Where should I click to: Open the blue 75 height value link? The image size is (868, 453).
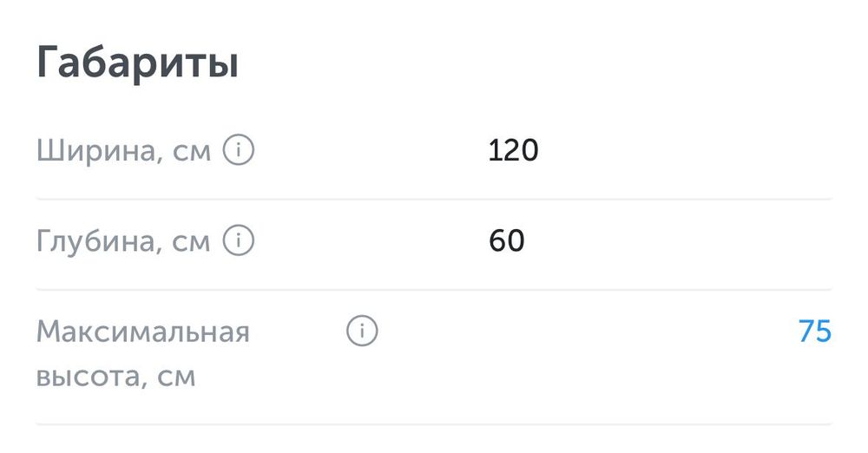click(x=814, y=332)
